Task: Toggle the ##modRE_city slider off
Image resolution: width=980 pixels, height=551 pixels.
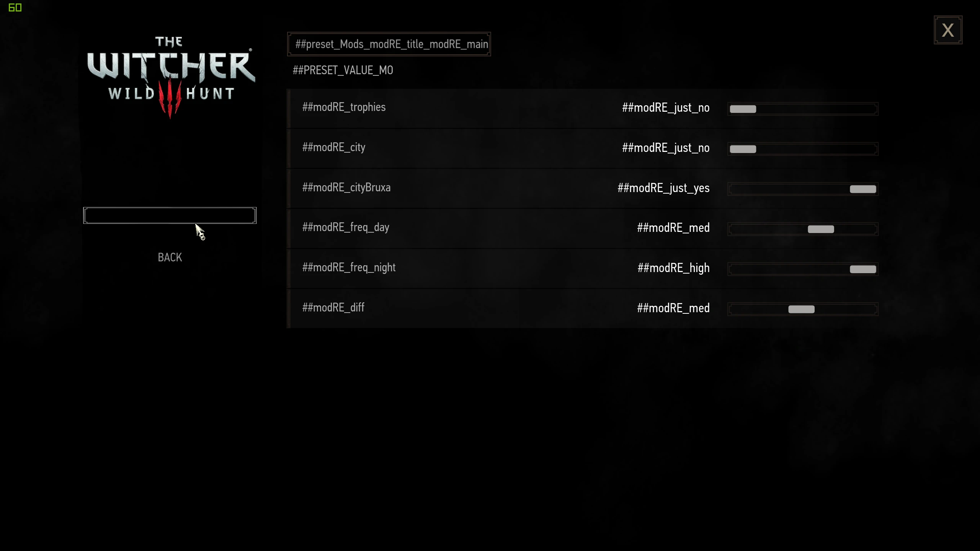Action: 742,148
